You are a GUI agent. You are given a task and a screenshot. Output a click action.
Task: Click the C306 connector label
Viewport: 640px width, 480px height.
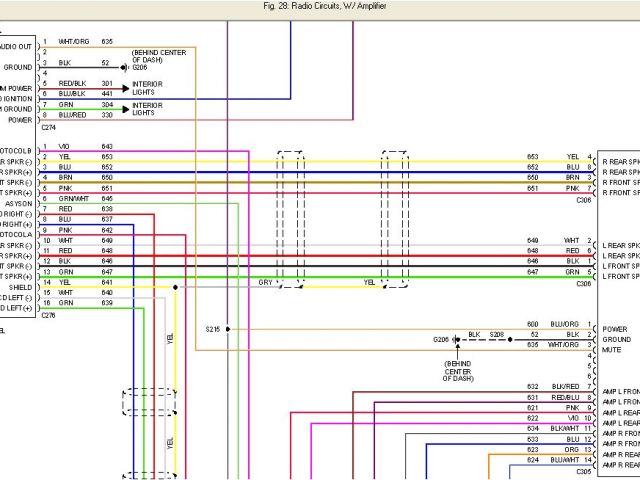tap(584, 200)
